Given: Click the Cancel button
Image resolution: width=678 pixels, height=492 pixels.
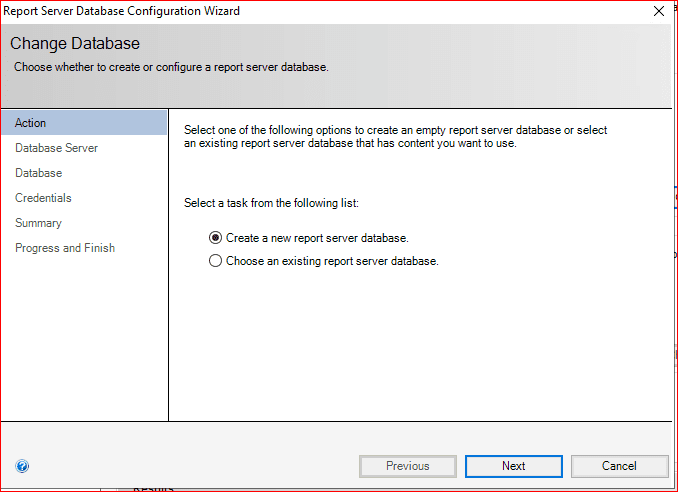Looking at the screenshot, I should 619,466.
